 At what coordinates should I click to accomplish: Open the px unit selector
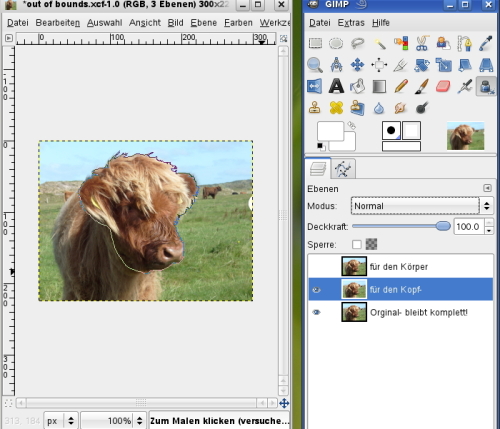pyautogui.click(x=61, y=421)
